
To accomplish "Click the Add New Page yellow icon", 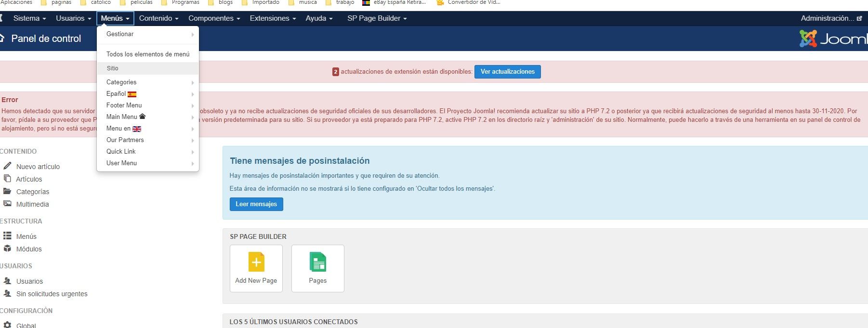I will coord(256,262).
